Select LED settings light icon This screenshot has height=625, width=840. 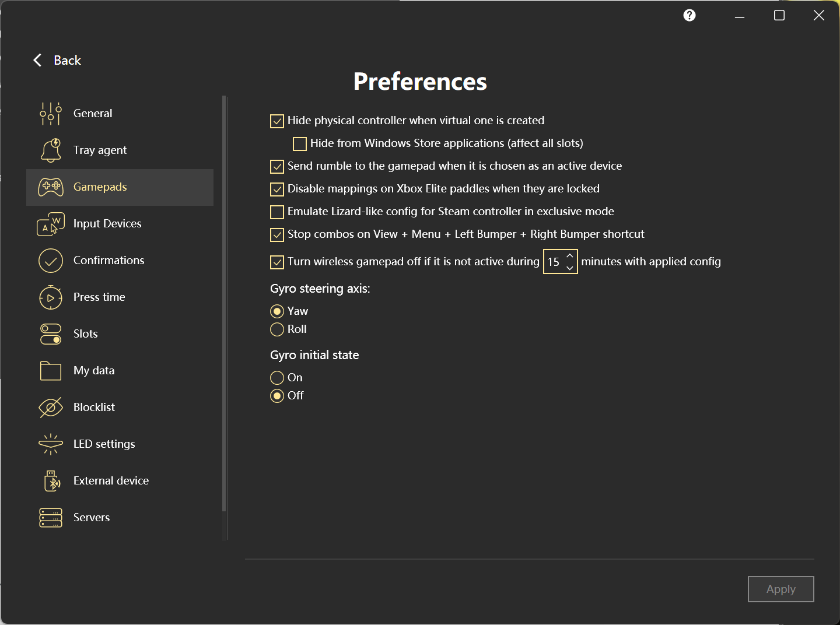click(51, 444)
